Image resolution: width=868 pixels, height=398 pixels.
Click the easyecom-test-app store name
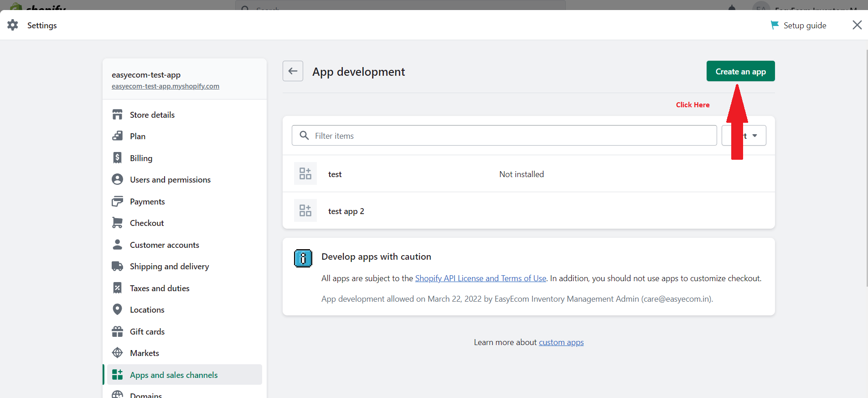146,75
